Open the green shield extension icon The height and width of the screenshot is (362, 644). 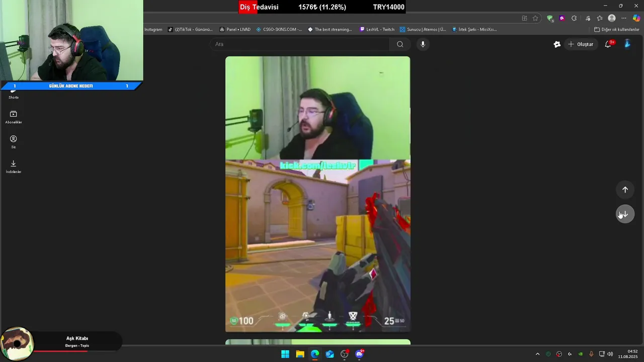[x=550, y=18]
